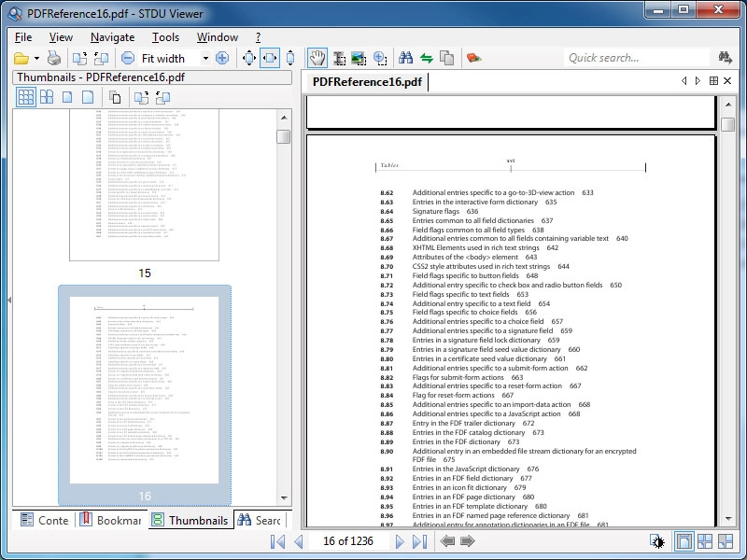The height and width of the screenshot is (560, 747).
Task: Click the document vertical scrollbar thumb
Action: point(728,124)
